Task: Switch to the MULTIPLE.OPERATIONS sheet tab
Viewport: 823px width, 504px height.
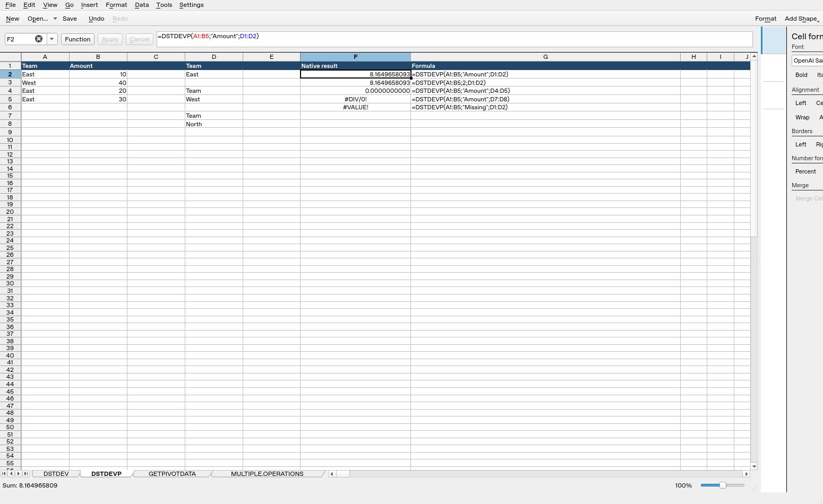Action: point(267,474)
